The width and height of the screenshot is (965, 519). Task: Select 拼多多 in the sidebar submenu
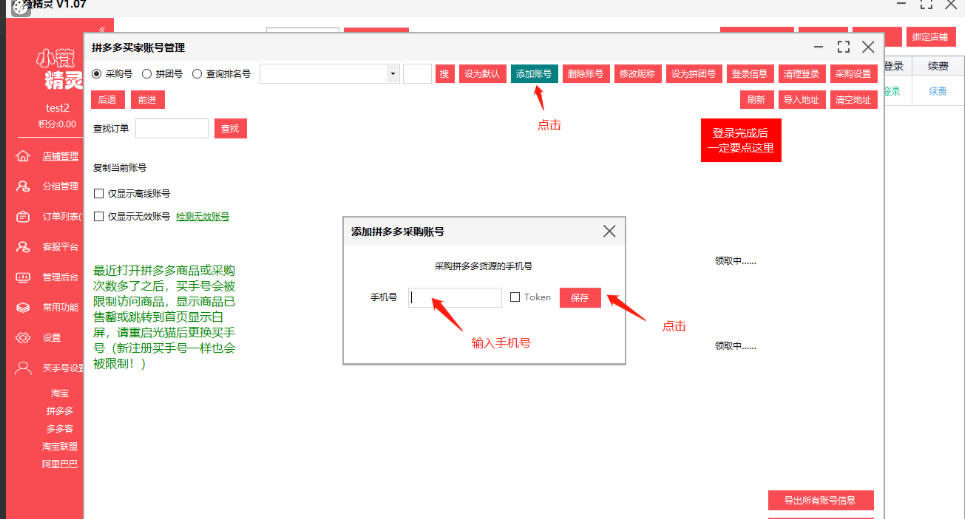click(x=60, y=411)
